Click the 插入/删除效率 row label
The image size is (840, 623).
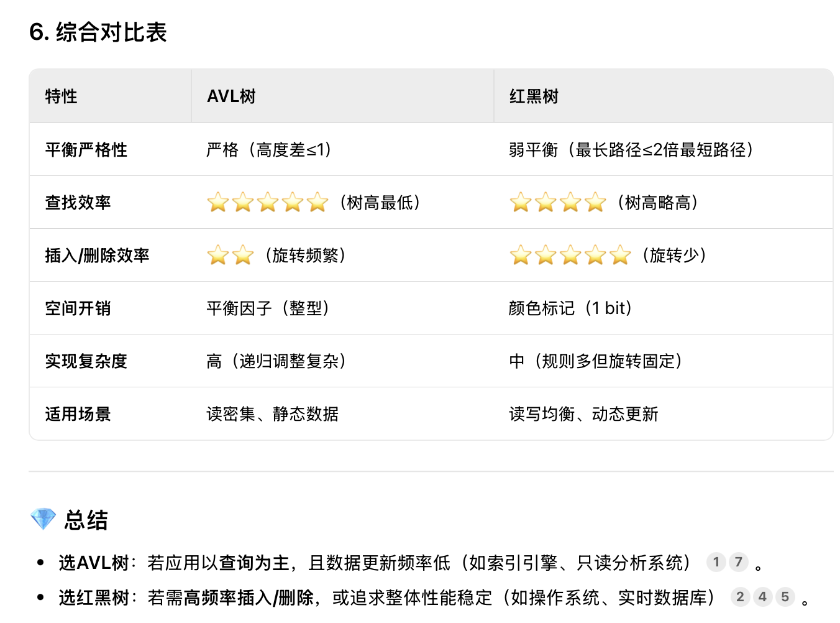(x=97, y=256)
